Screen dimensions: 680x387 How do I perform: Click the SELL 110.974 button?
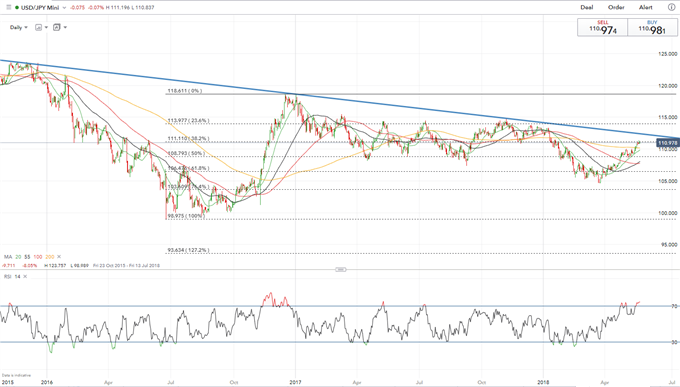pyautogui.click(x=602, y=27)
